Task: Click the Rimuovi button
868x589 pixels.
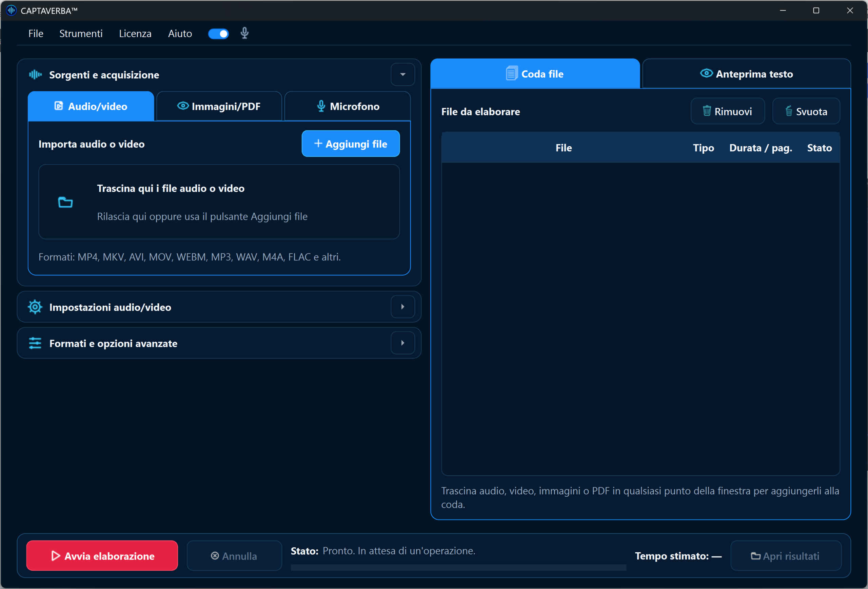Action: [x=728, y=111]
